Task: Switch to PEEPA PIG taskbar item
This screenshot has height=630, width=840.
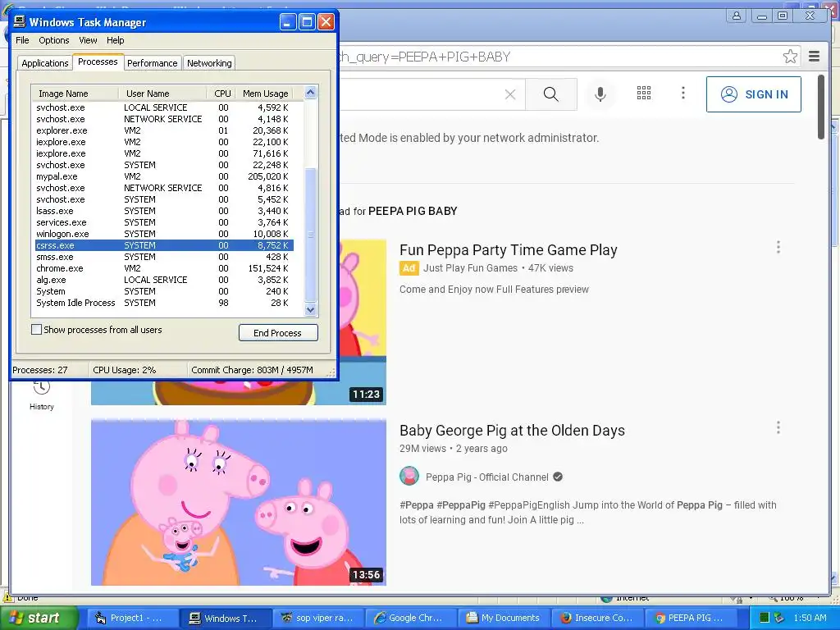Action: click(x=690, y=618)
